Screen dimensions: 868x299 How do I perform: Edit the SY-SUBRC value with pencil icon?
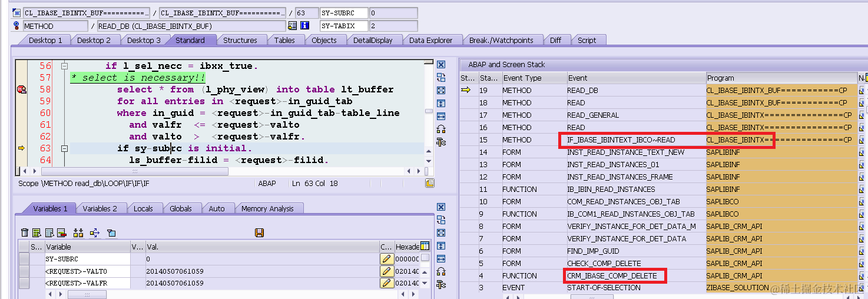(x=386, y=259)
